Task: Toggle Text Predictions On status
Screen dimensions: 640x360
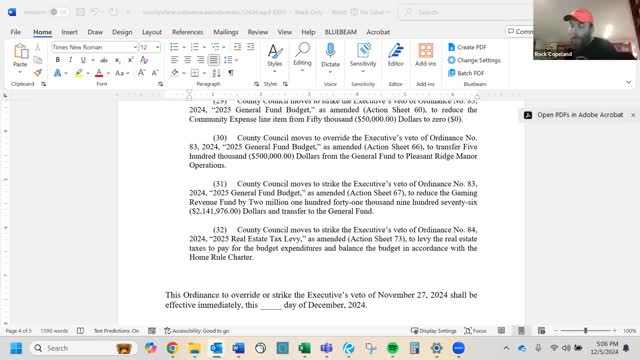Action: [116, 331]
